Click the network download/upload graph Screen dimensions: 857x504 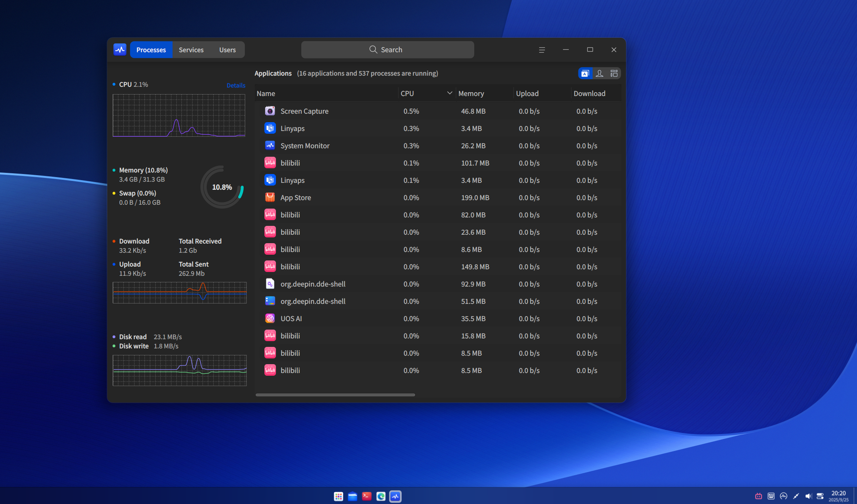click(179, 293)
